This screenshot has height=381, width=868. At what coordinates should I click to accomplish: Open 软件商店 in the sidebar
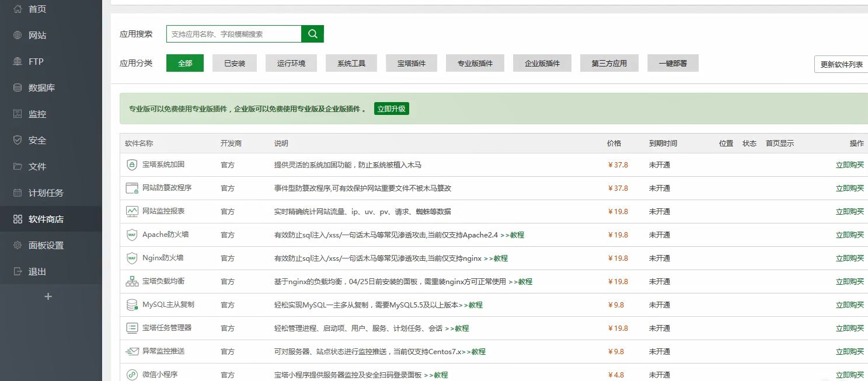click(51, 219)
